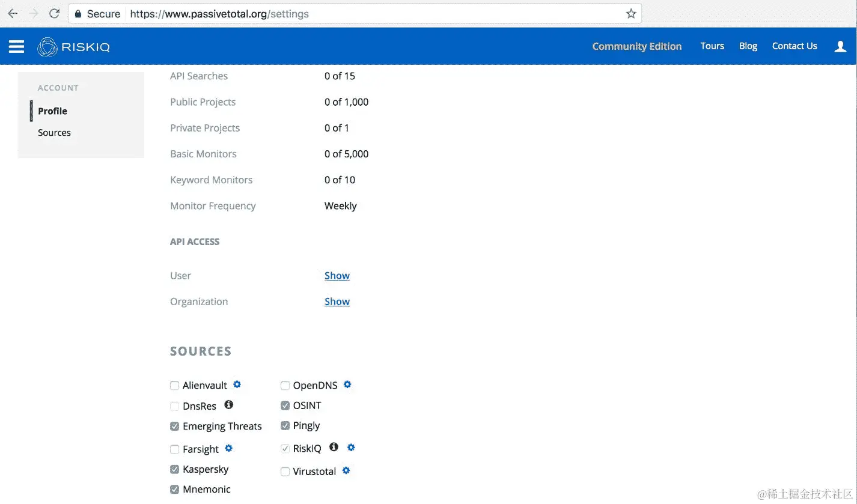Click '0 of 5,000' basic monitors value
This screenshot has width=857, height=504.
tap(347, 154)
